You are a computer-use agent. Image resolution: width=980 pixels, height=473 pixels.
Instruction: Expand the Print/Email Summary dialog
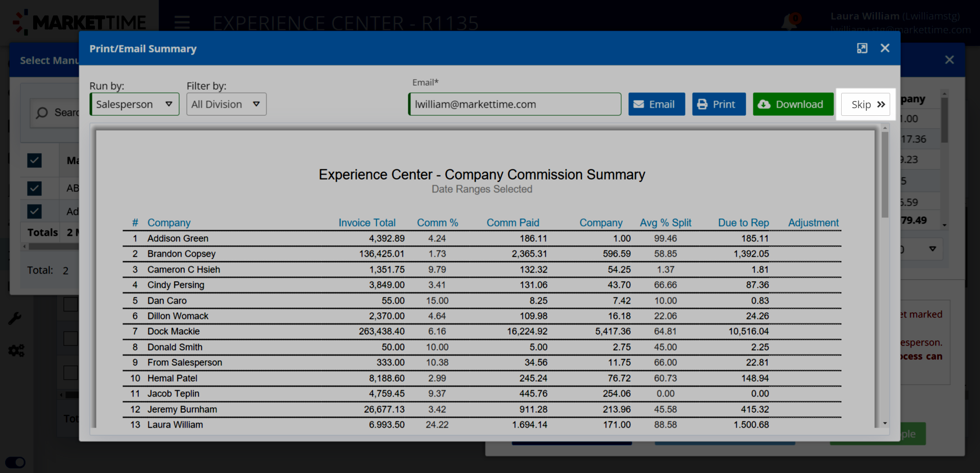click(862, 48)
